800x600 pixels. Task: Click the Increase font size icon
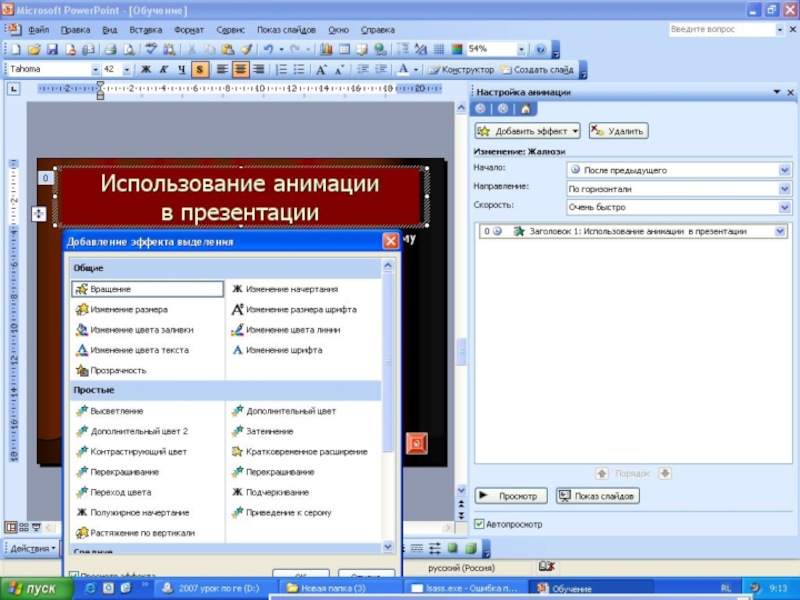point(321,70)
